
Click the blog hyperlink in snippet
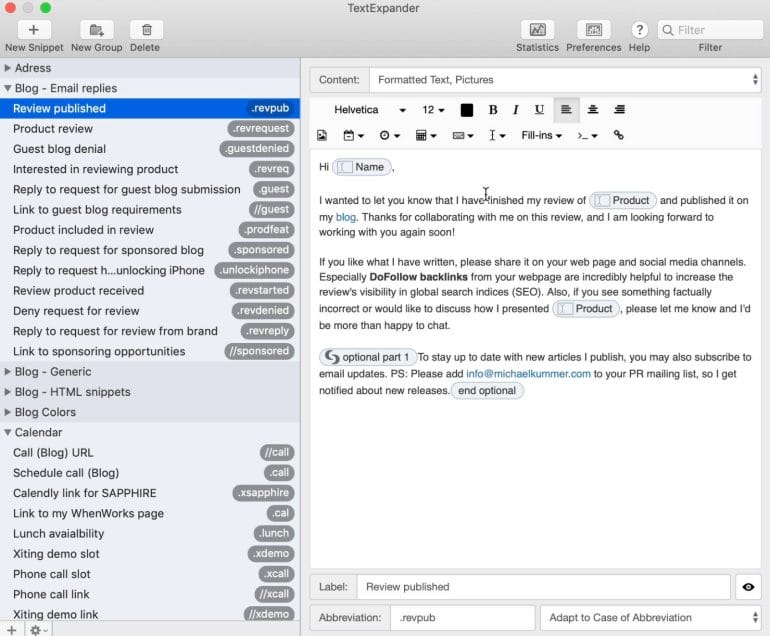pyautogui.click(x=346, y=217)
